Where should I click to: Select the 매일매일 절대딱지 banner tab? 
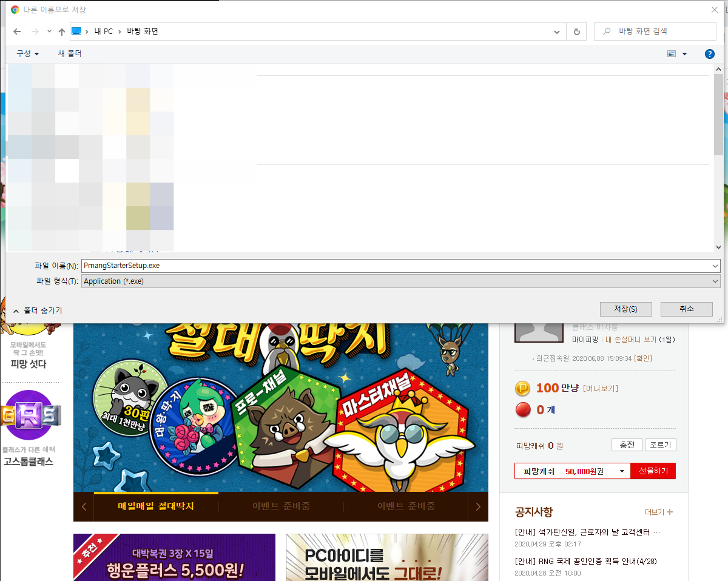click(x=157, y=506)
